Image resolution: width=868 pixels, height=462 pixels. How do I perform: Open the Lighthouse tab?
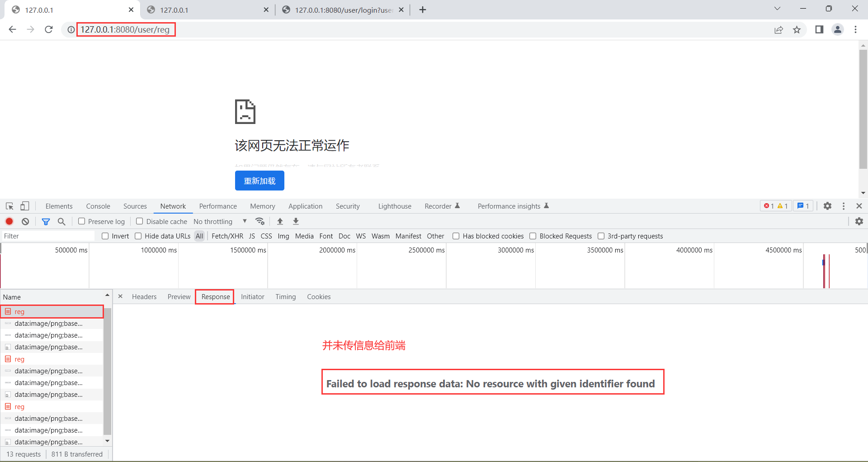pyautogui.click(x=395, y=206)
